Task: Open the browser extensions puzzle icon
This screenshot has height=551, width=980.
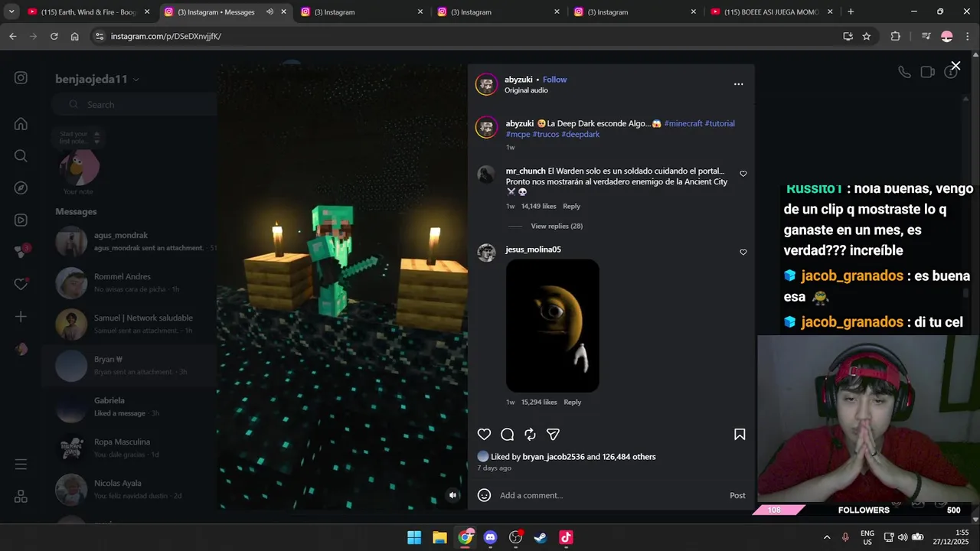Action: [896, 36]
